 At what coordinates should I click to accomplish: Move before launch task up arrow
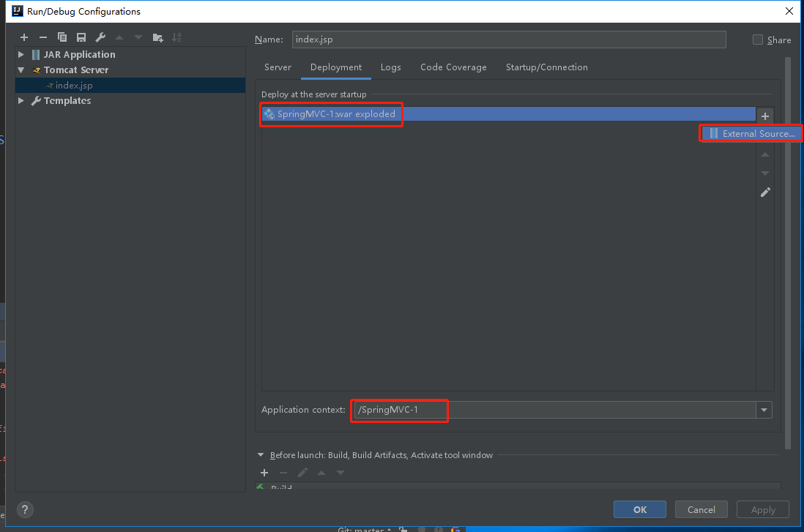pos(321,473)
